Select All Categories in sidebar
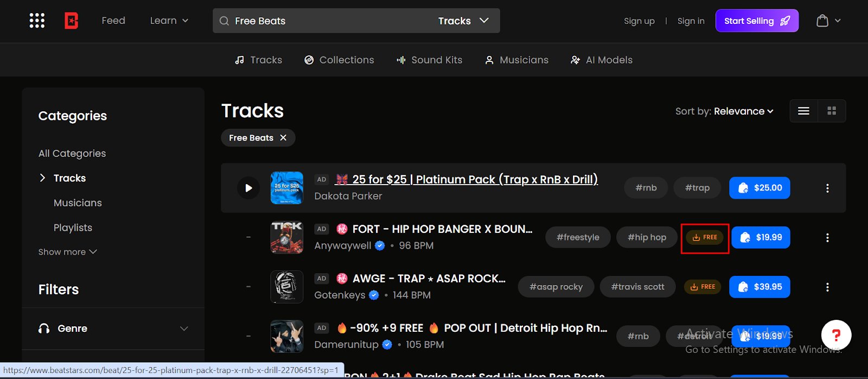868x379 pixels. click(x=72, y=153)
